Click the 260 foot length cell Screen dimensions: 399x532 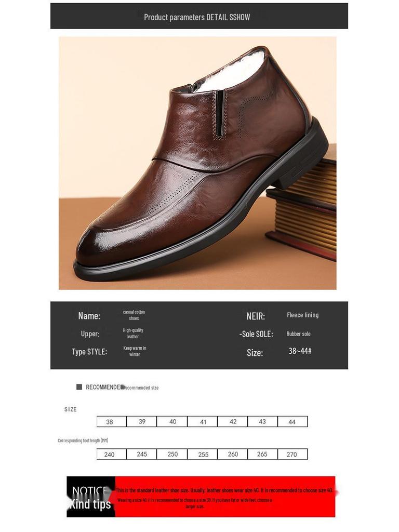(x=233, y=454)
